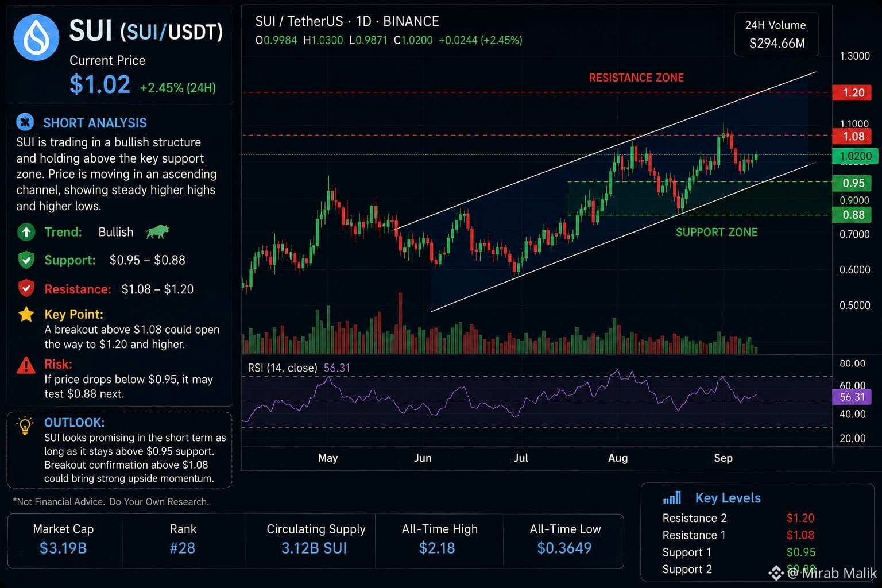Screen dimensions: 882x588
Task: Click the 'May' label on the time axis
Action: click(x=328, y=458)
